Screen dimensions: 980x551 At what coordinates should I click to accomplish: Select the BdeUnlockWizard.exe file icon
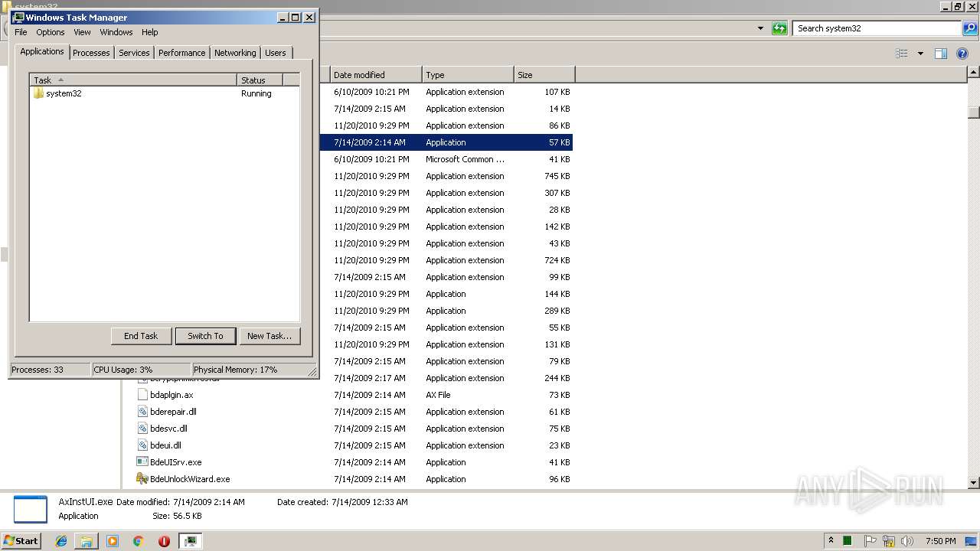(142, 479)
